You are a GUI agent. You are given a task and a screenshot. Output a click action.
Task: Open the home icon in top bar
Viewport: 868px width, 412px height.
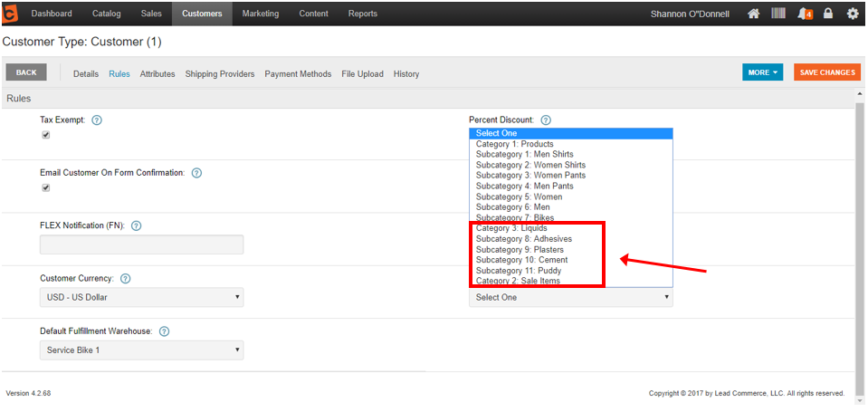(x=753, y=14)
